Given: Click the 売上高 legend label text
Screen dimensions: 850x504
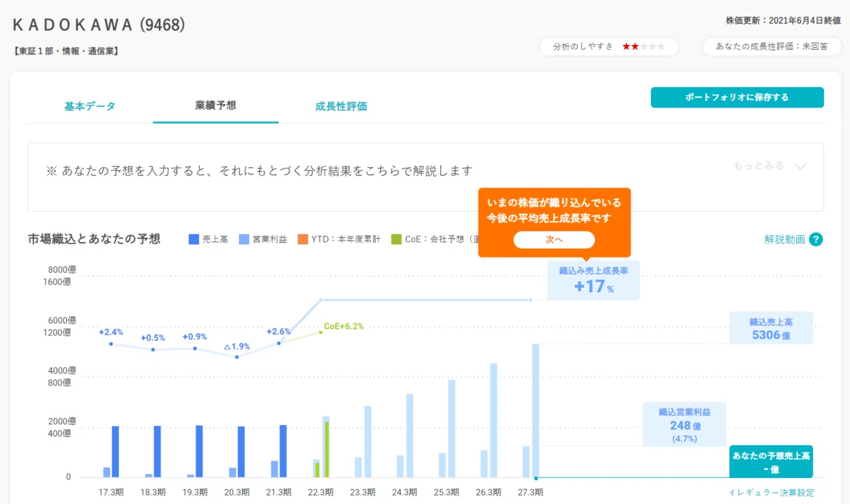Looking at the screenshot, I should 215,239.
